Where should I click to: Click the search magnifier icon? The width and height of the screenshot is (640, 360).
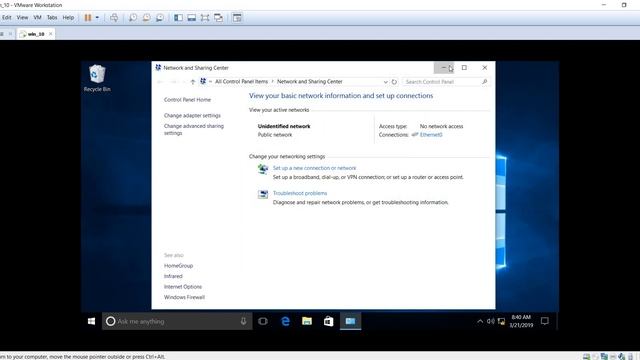[484, 82]
